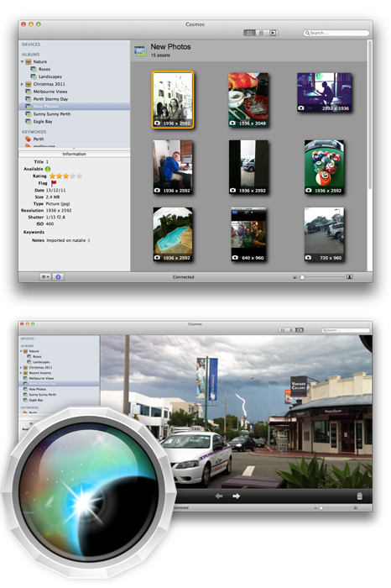Select the 1536 x 2048 photo thumbnail
Image resolution: width=391 pixels, height=588 pixels.
tap(248, 100)
